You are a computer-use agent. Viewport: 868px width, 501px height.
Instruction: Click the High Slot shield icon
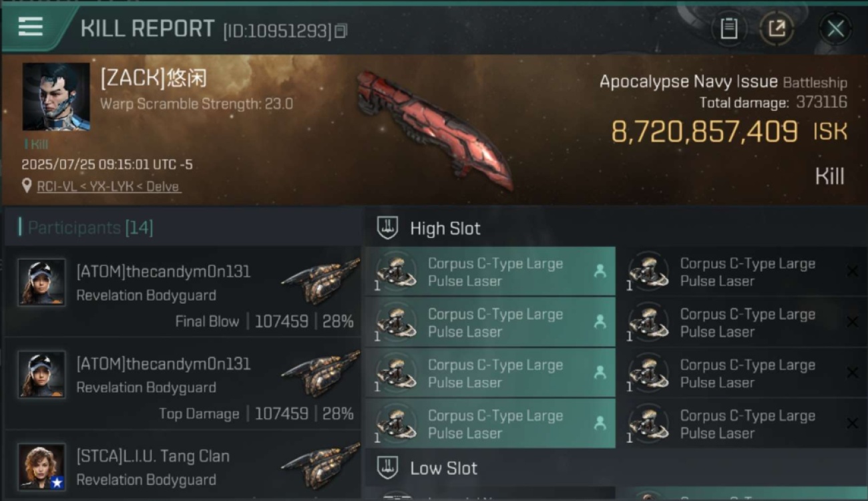pos(387,228)
